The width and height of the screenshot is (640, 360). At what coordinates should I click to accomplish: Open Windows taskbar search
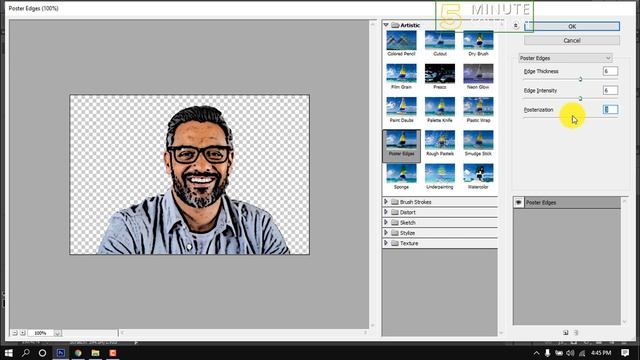pos(25,353)
